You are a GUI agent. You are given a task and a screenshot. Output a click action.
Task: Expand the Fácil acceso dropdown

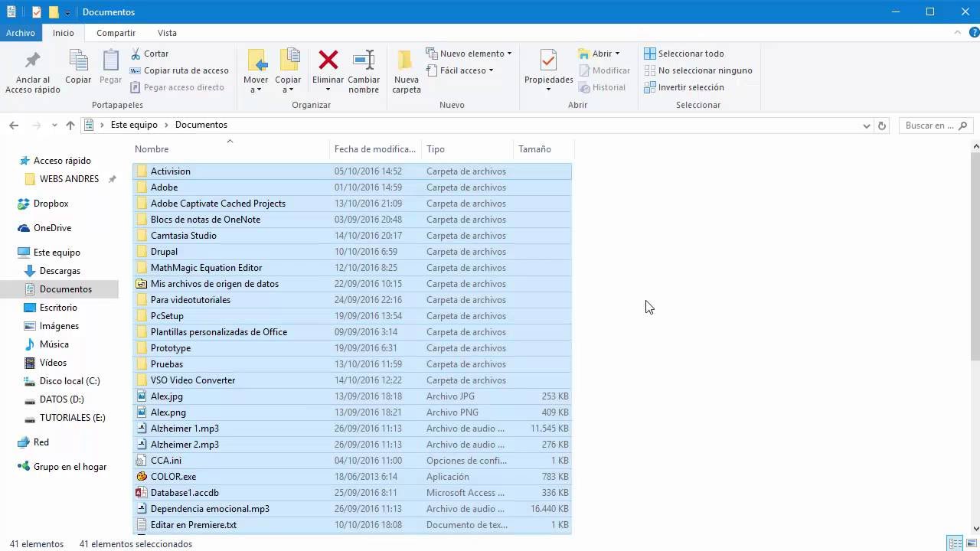[459, 70]
